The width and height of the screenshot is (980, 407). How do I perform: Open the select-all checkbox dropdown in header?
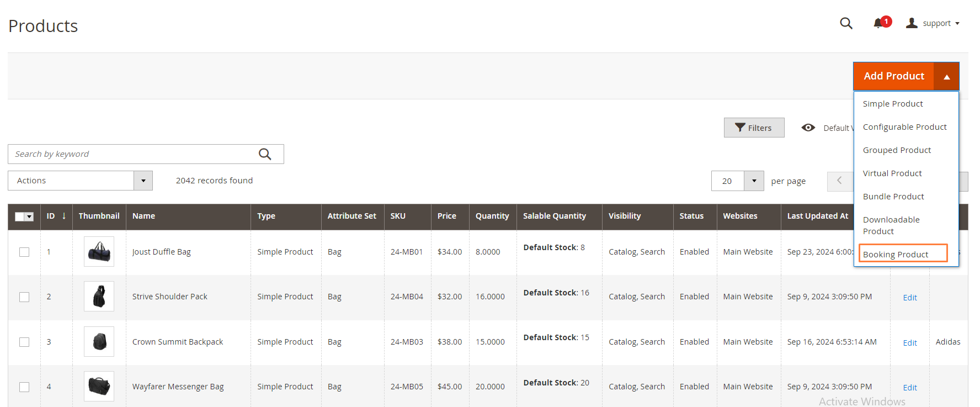[29, 217]
